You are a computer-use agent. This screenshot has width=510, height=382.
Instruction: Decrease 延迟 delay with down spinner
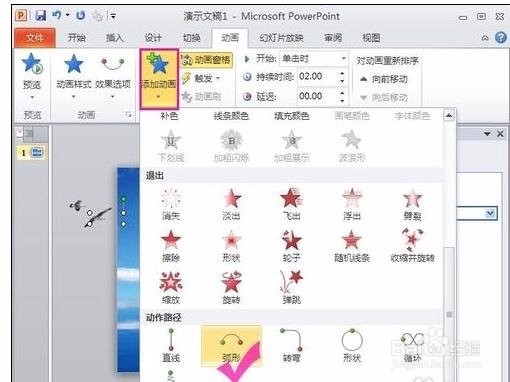point(342,100)
